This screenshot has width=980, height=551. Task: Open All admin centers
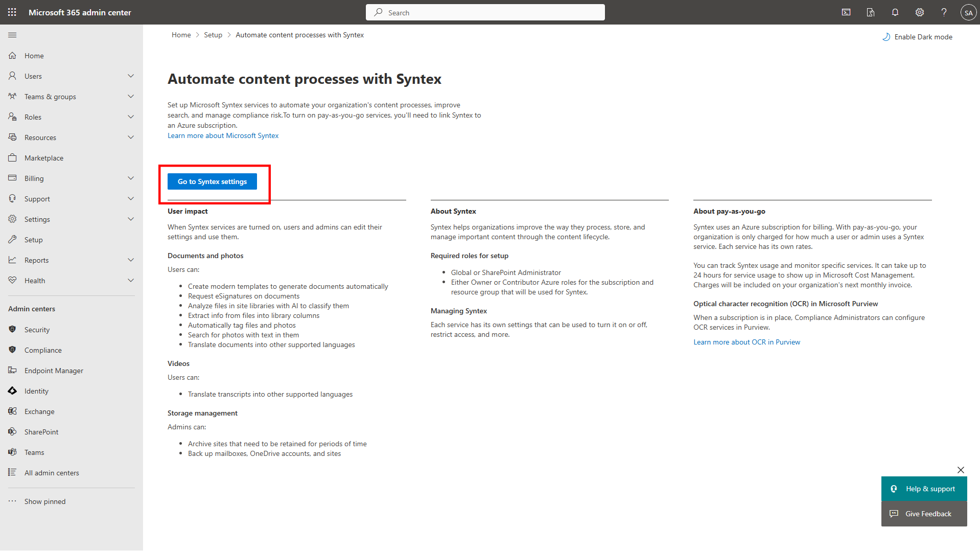[72, 473]
